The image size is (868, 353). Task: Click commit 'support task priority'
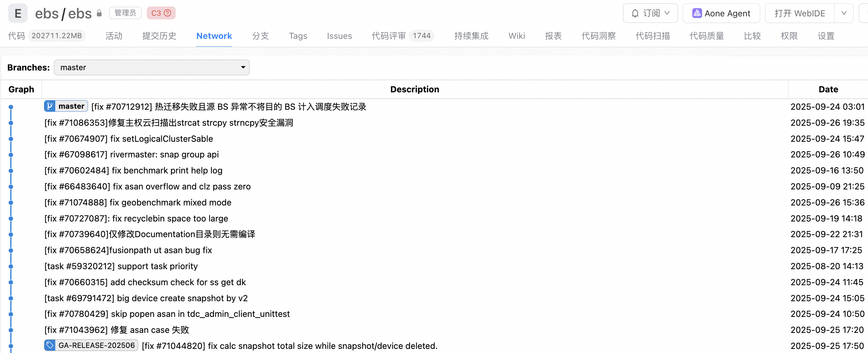click(x=158, y=266)
